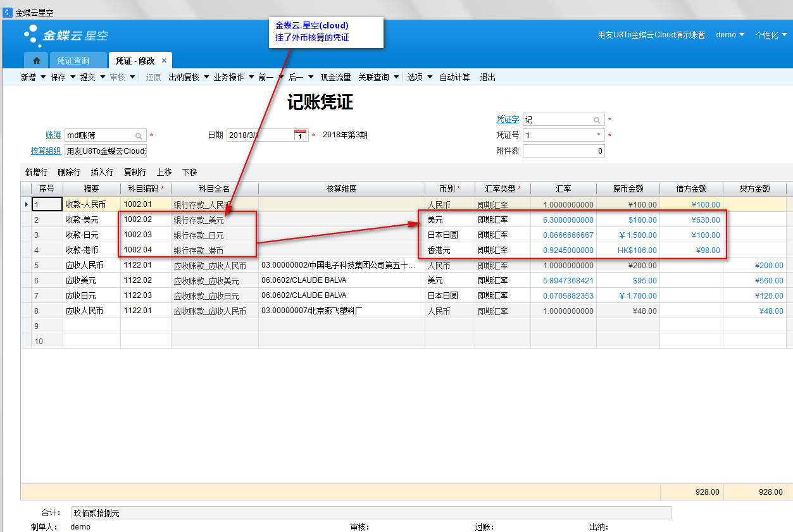Open the 个性化 menu
Screen dimensions: 793x532
(x=770, y=35)
